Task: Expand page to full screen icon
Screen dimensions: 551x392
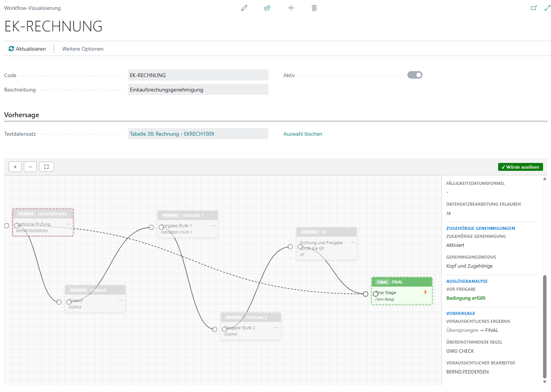Action: click(x=547, y=8)
